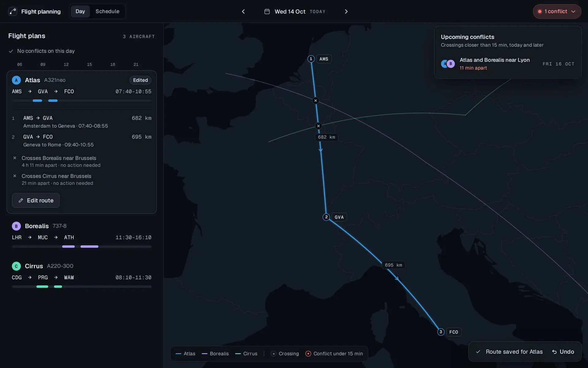Click Crossing legend item
The image size is (588, 368).
click(x=285, y=354)
